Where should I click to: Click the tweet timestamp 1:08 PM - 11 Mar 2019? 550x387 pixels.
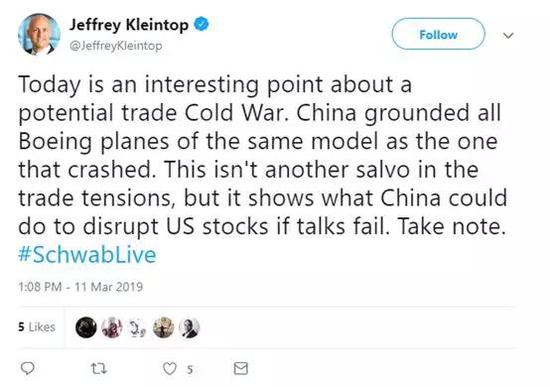80,287
